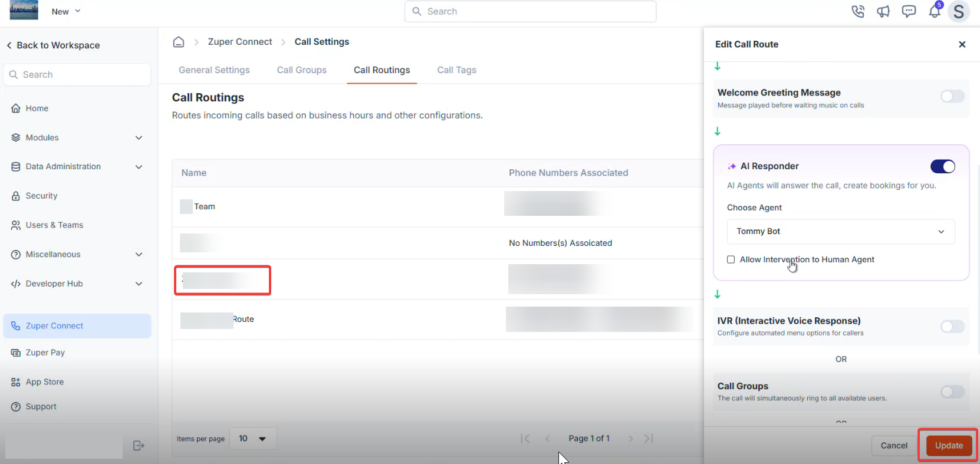Click the Modules layers icon
This screenshot has width=980, height=464.
(x=16, y=137)
